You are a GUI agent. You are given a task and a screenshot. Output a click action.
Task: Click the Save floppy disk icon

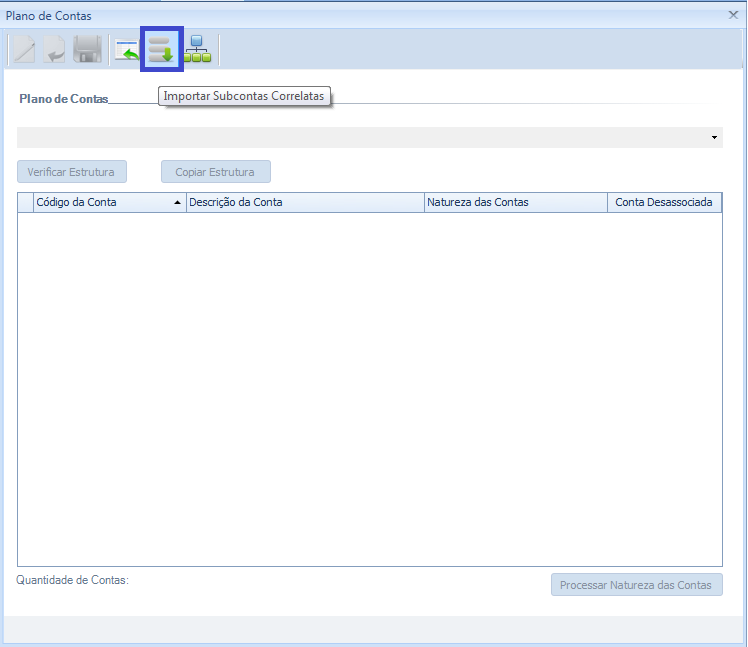[88, 49]
